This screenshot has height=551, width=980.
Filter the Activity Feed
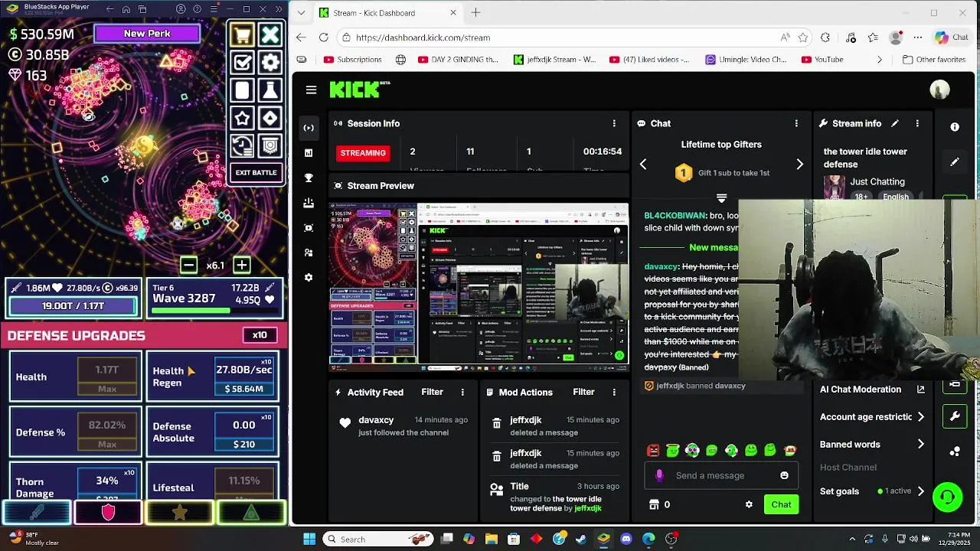click(432, 392)
